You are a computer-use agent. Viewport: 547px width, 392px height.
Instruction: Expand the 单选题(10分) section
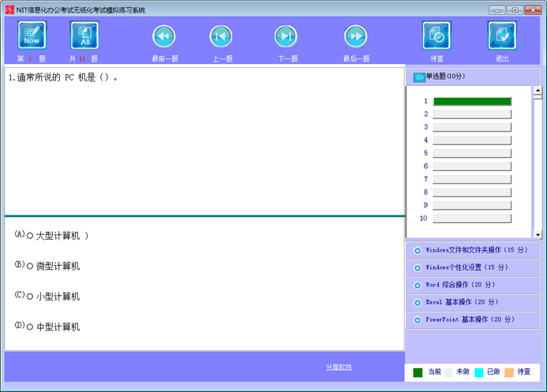(x=472, y=77)
